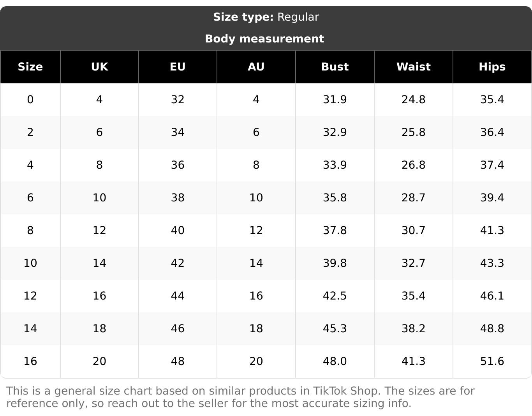The height and width of the screenshot is (416, 532).
Task: Select the bust value 31.9
Action: [x=335, y=100]
